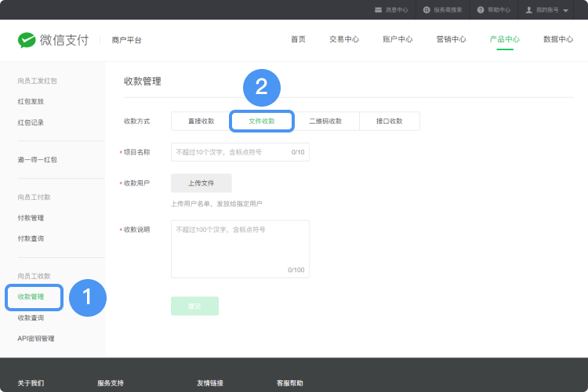Choose the 接口收款 option
Screen dimensions: 588x392
pos(389,121)
